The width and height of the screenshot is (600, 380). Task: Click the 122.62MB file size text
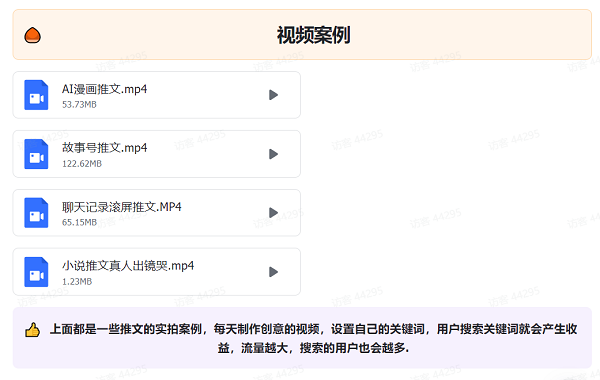[x=82, y=164]
